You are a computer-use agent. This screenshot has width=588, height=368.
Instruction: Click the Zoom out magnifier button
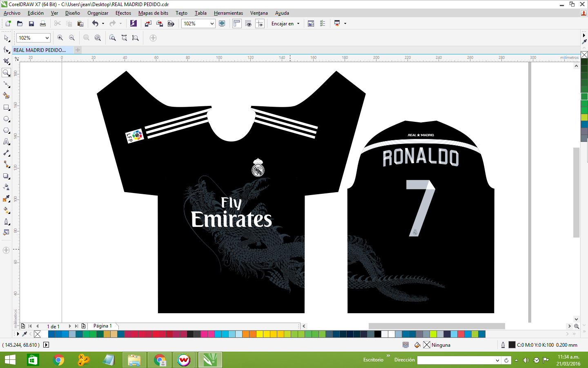click(x=72, y=38)
